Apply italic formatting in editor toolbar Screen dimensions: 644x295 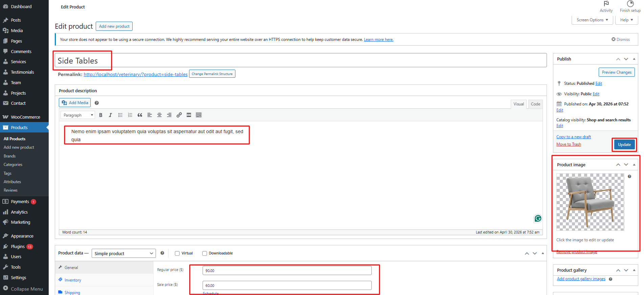tap(110, 115)
